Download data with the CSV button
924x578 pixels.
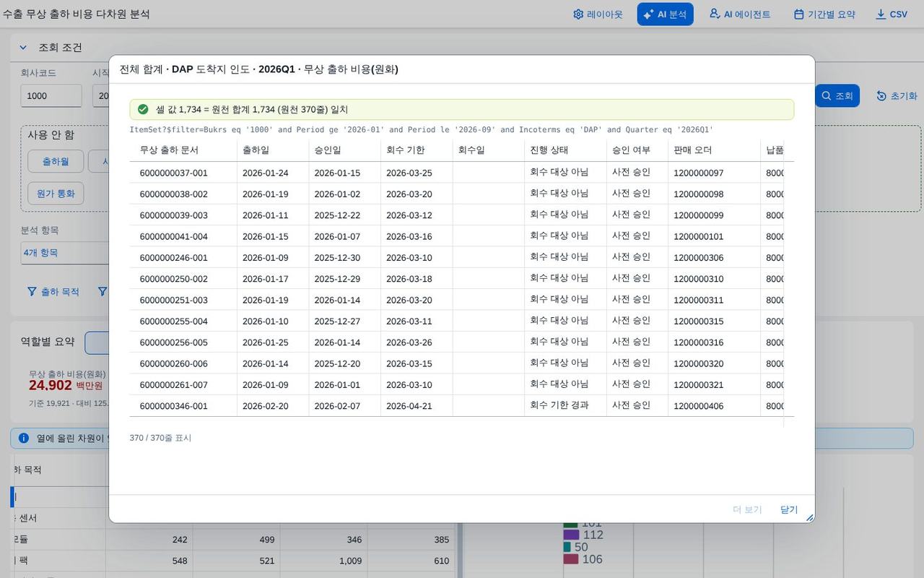(x=892, y=14)
